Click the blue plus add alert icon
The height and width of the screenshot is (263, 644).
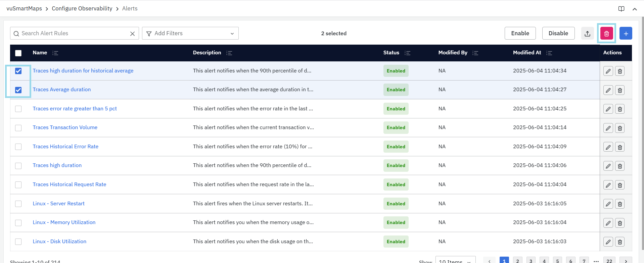click(626, 34)
